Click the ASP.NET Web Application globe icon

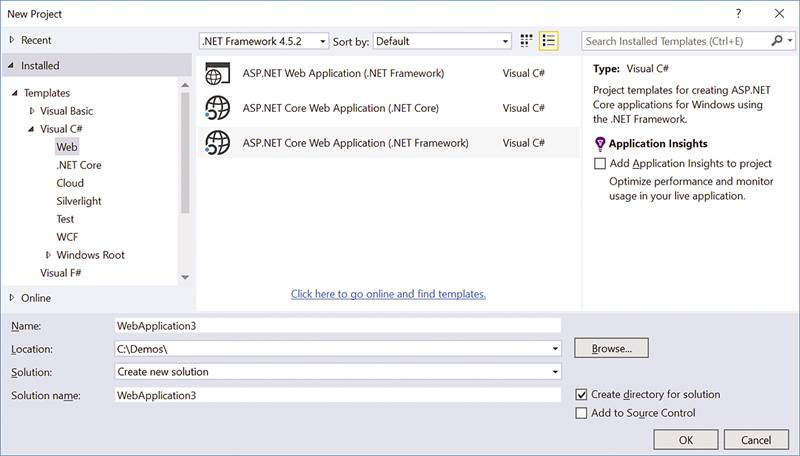coord(217,74)
